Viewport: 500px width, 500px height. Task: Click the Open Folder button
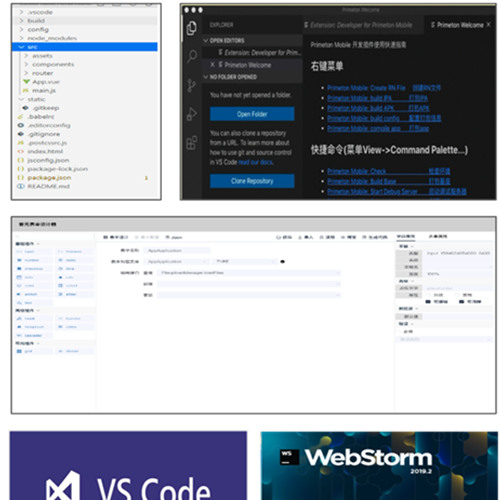(252, 114)
